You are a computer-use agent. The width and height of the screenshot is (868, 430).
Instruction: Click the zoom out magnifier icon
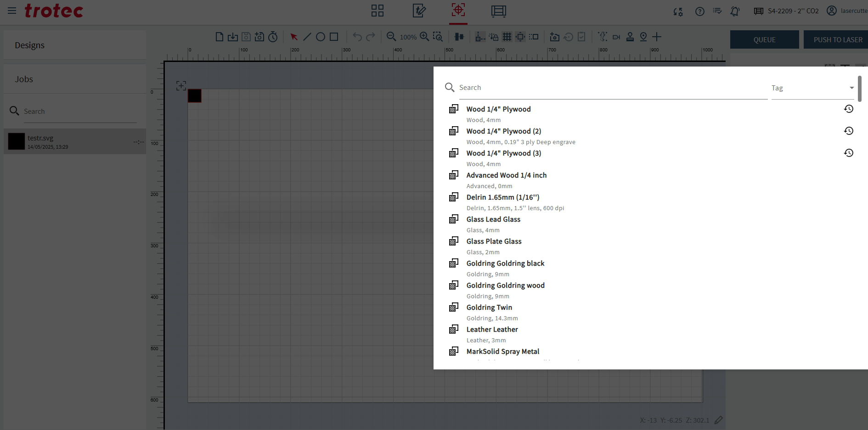(391, 37)
